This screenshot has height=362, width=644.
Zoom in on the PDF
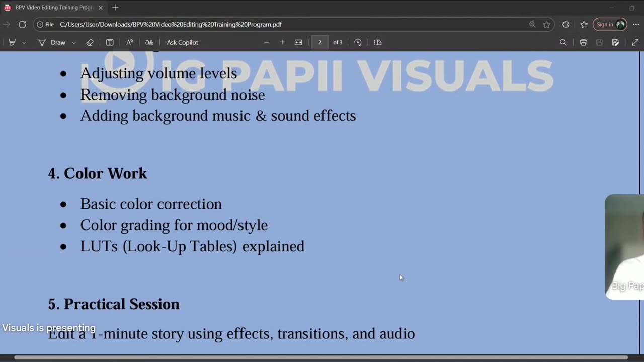[282, 43]
